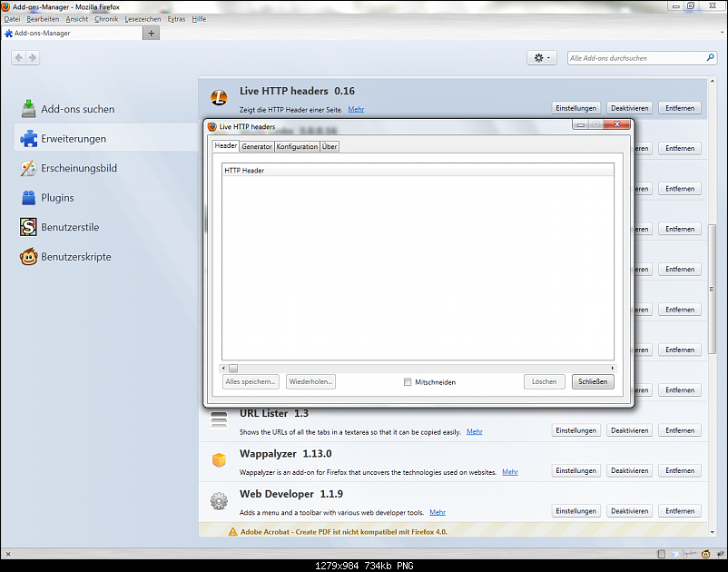Click the HTTP Header column heading

tap(418, 171)
